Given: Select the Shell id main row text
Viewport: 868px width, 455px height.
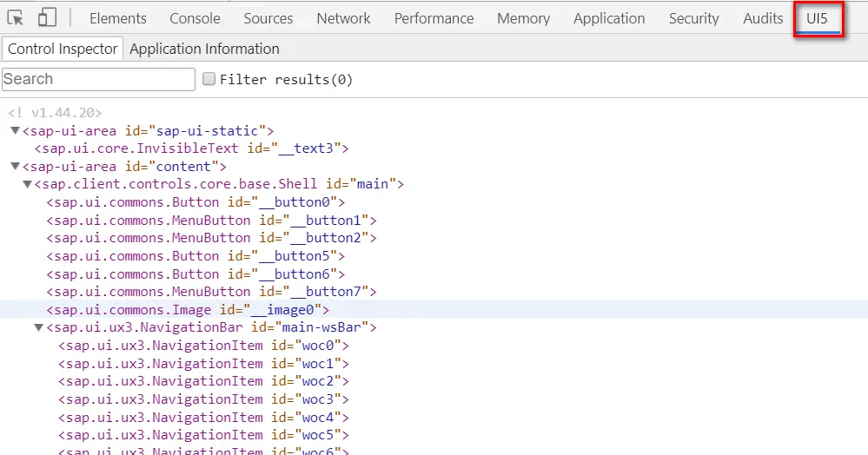Looking at the screenshot, I should (219, 184).
